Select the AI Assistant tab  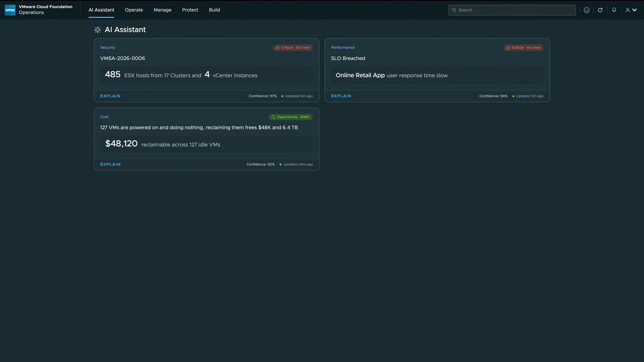click(101, 10)
